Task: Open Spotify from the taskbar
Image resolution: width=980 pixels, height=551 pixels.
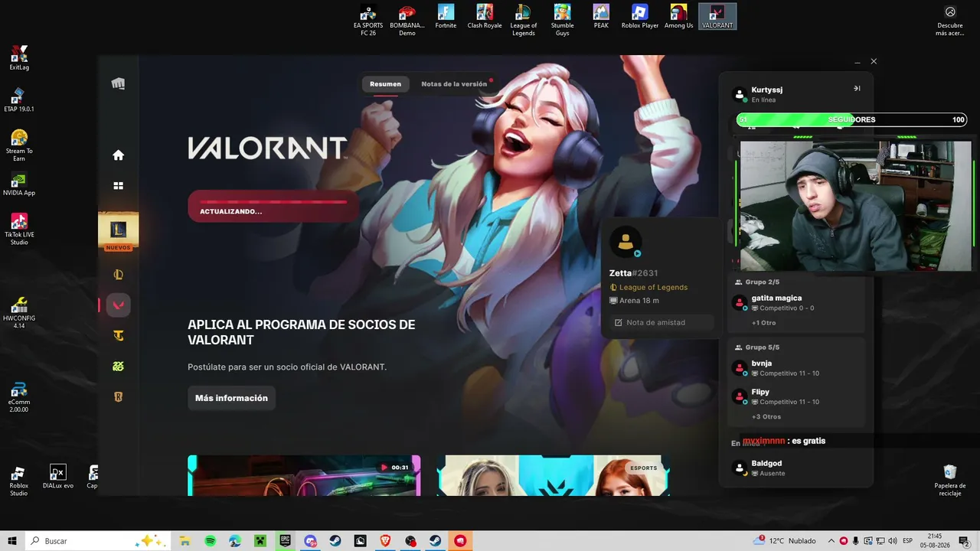Action: tap(211, 541)
